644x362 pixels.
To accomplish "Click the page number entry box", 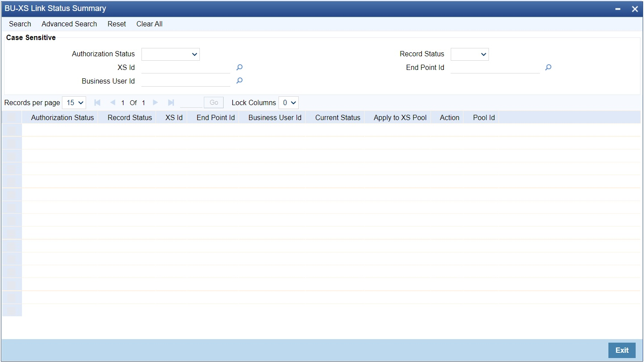I will pos(191,102).
